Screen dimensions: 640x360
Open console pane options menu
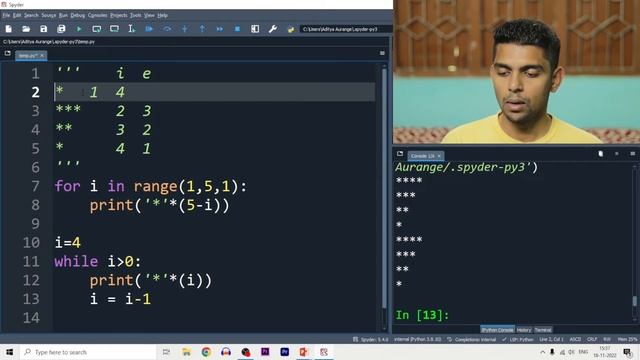tap(633, 154)
